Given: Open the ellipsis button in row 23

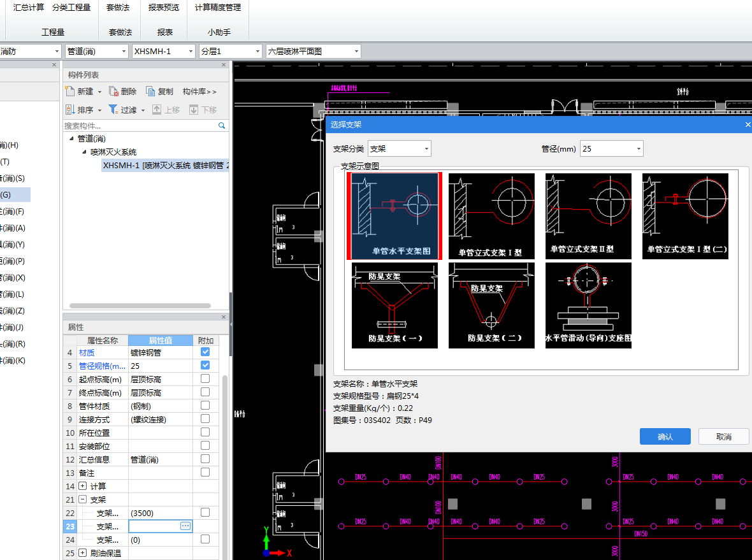Looking at the screenshot, I should (185, 526).
